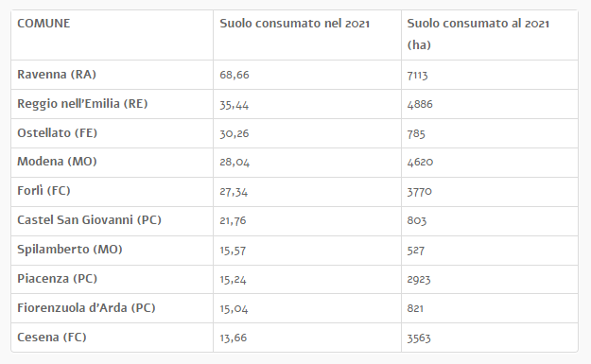The height and width of the screenshot is (364, 591).
Task: Select the value 4620 for Modena
Action: click(420, 163)
